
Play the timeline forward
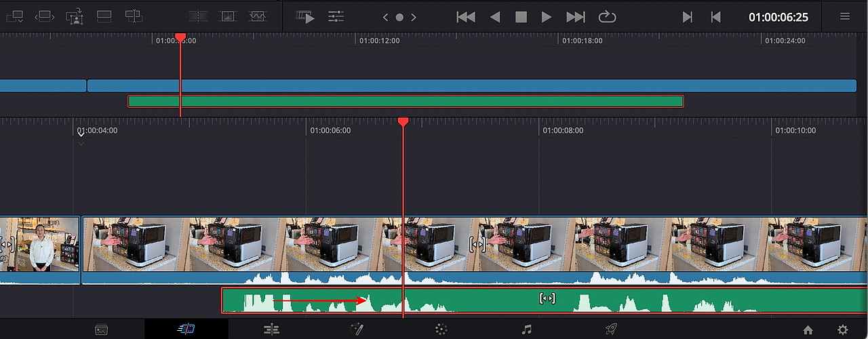(547, 17)
